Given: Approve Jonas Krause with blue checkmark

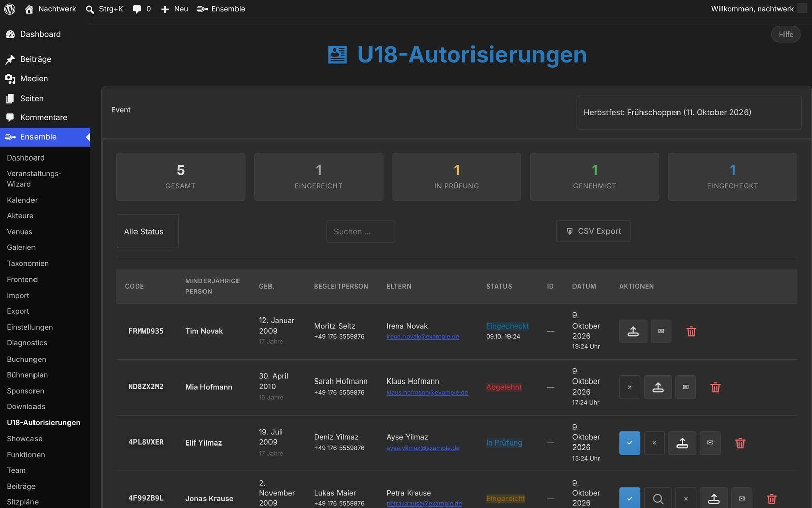Looking at the screenshot, I should 629,498.
